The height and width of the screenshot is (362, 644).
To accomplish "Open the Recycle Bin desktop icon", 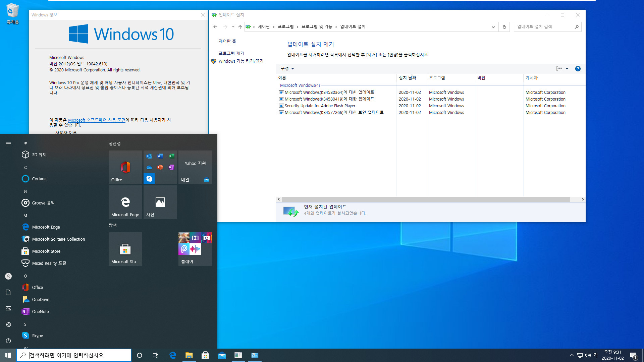I will pos(12,13).
